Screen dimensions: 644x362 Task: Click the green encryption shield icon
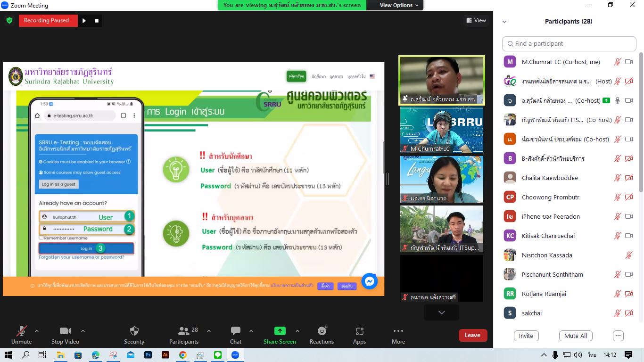(9, 20)
